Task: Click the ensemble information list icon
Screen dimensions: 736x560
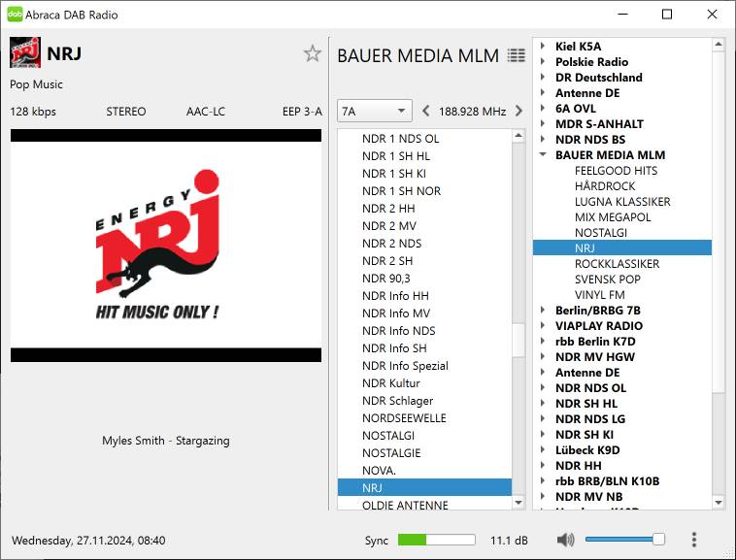Action: coord(517,56)
